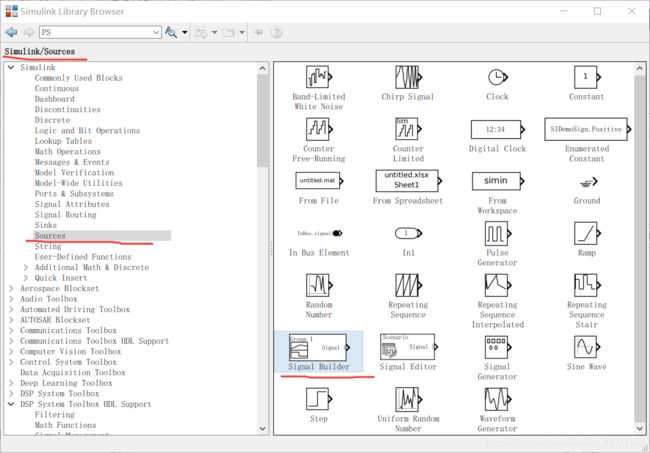Collapse DSP System Toolbox HDL Support
Viewport: 650px width, 453px height.
click(11, 404)
